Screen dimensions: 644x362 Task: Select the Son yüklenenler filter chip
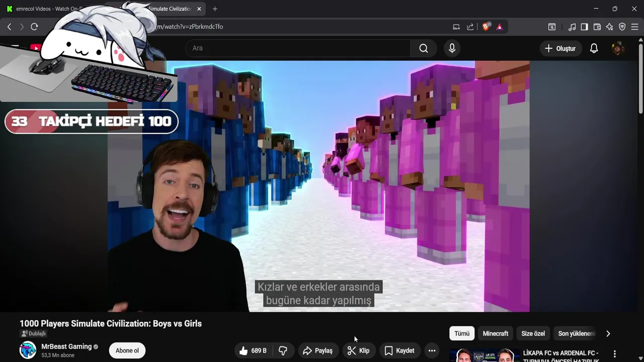pyautogui.click(x=576, y=333)
